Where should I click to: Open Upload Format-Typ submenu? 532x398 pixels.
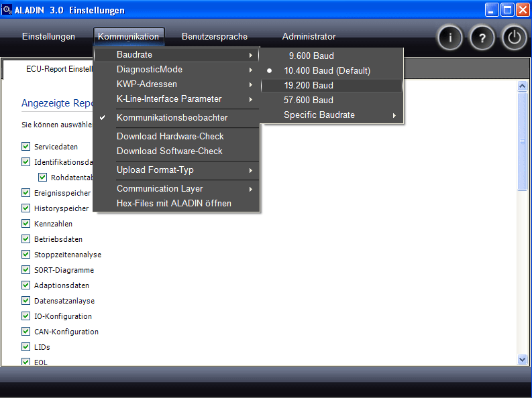[x=176, y=170]
